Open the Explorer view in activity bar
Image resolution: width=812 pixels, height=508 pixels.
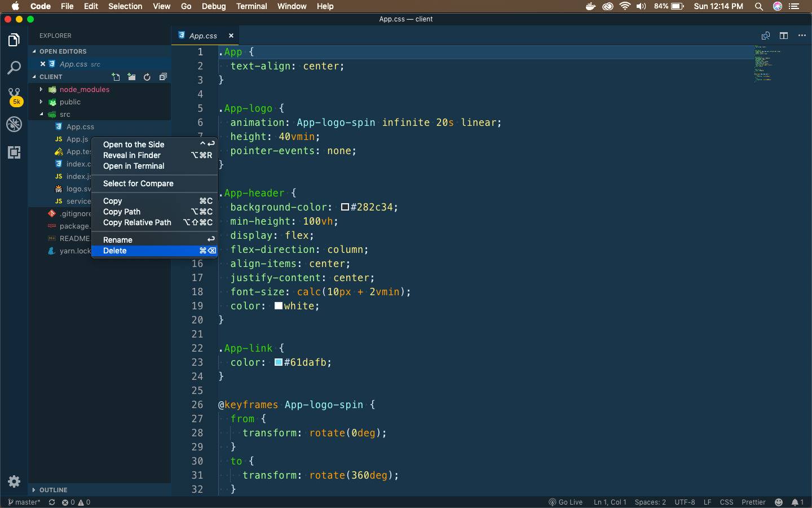[14, 40]
